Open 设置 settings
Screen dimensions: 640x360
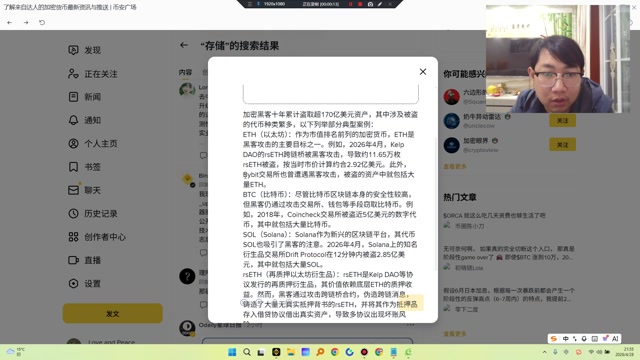tap(84, 283)
